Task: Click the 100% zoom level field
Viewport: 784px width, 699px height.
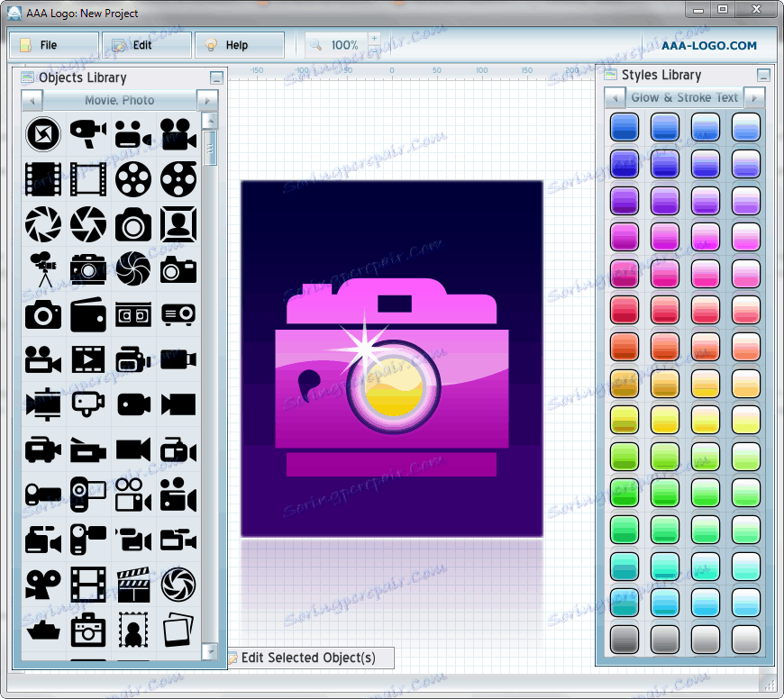Action: click(x=344, y=45)
